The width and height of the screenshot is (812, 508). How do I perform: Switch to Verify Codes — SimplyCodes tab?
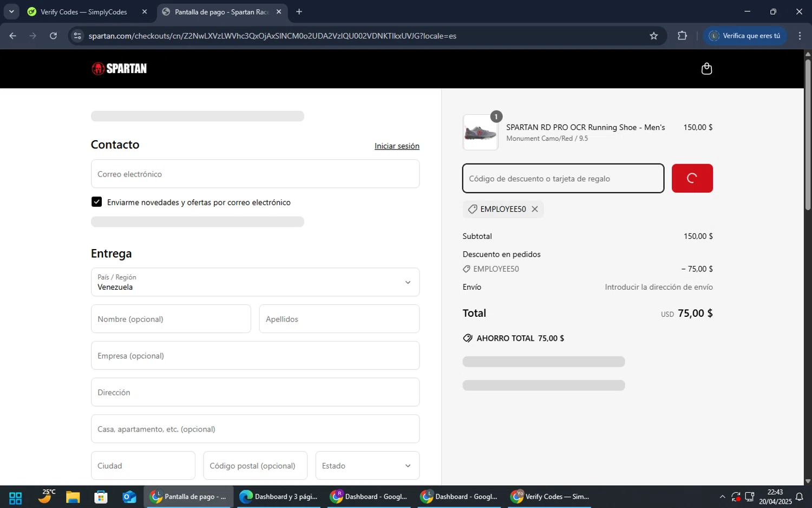click(84, 12)
